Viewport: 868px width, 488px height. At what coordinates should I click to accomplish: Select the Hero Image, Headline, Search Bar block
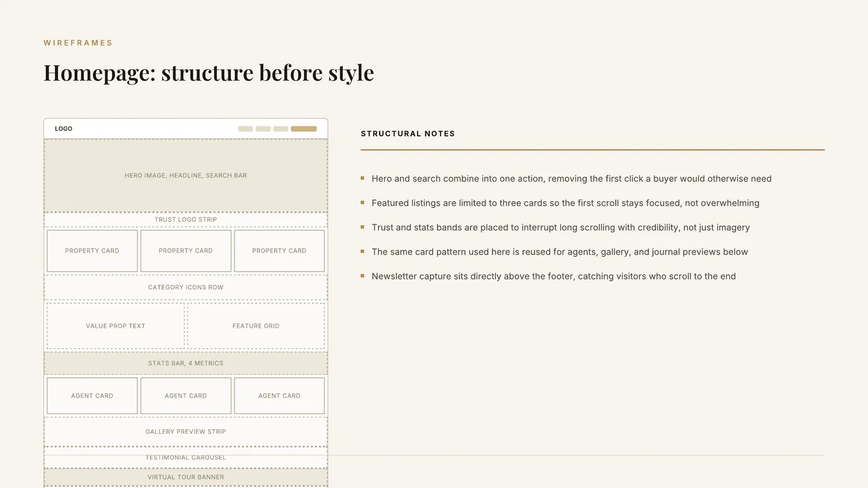[x=186, y=175]
